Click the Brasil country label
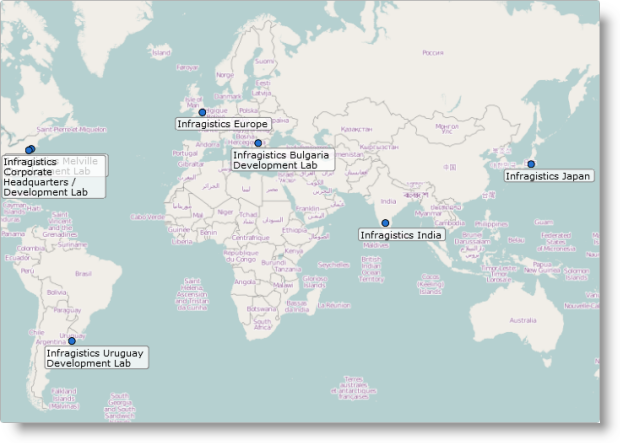Image resolution: width=620 pixels, height=443 pixels. click(83, 273)
